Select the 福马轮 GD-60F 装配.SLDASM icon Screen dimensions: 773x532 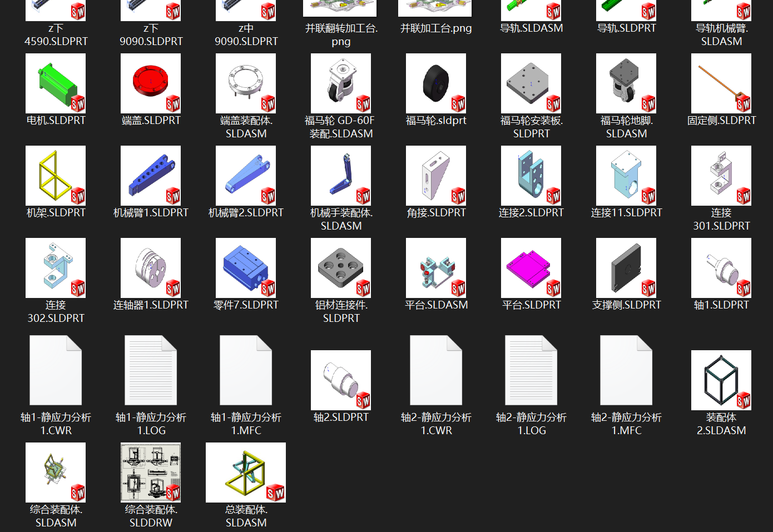[341, 83]
